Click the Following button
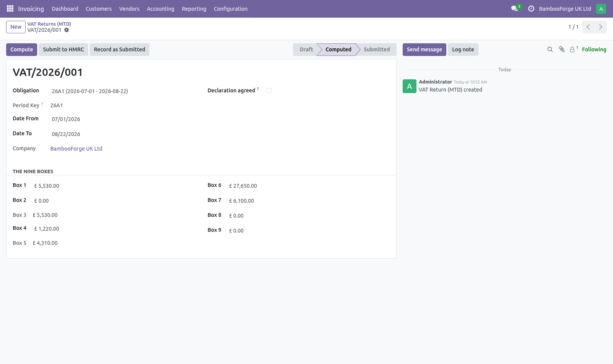The height and width of the screenshot is (364, 613). coord(594,49)
